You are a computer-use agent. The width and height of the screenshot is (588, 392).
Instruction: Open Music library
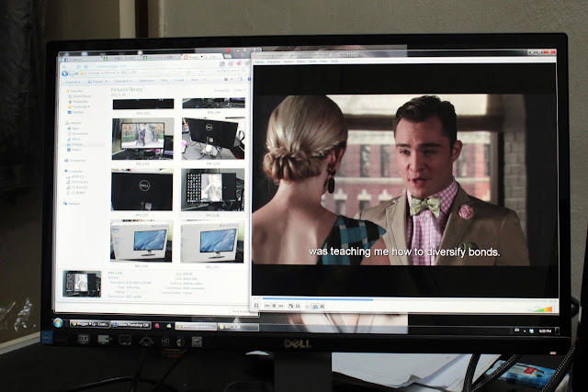pyautogui.click(x=73, y=139)
